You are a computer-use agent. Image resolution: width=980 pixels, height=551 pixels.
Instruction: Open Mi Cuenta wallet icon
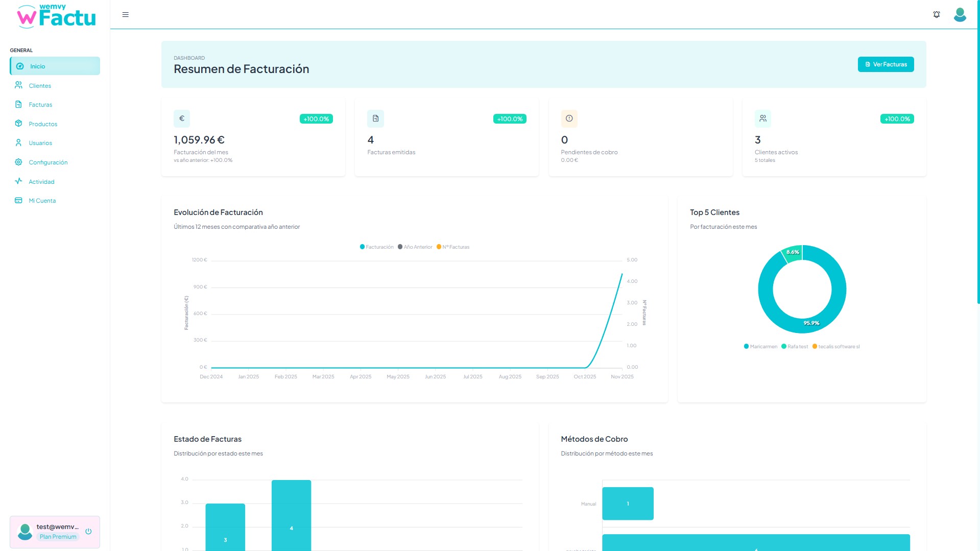pyautogui.click(x=18, y=200)
